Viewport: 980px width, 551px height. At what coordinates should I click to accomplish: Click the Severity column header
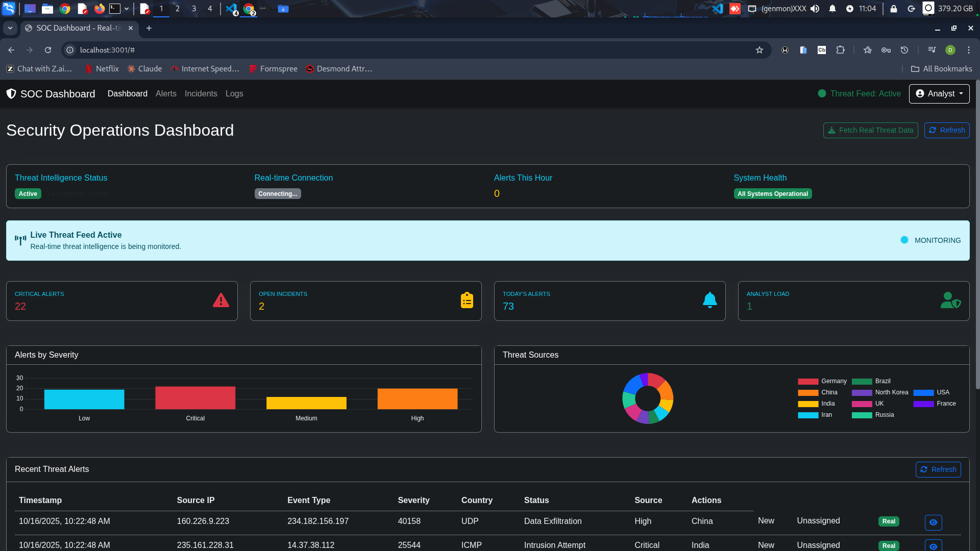tap(414, 500)
